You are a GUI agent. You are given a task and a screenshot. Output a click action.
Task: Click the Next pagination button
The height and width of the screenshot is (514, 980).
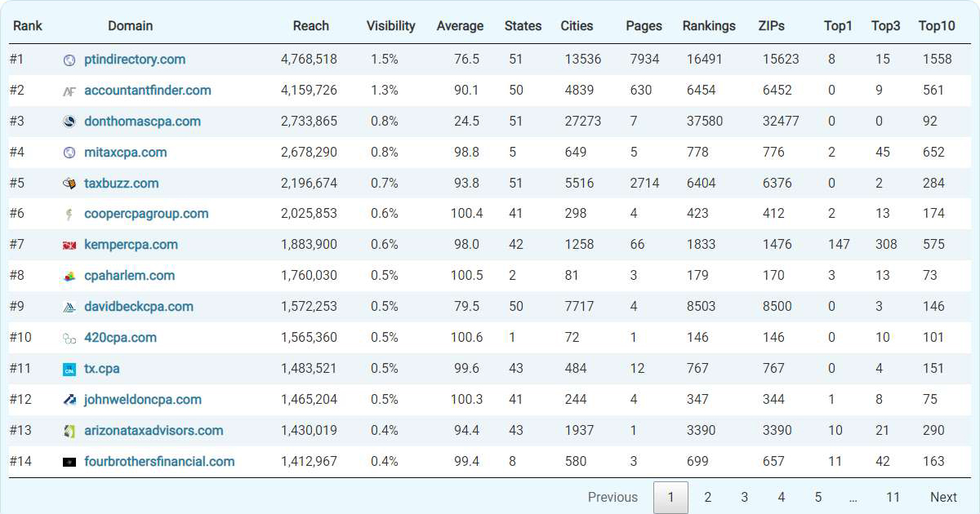tap(943, 498)
